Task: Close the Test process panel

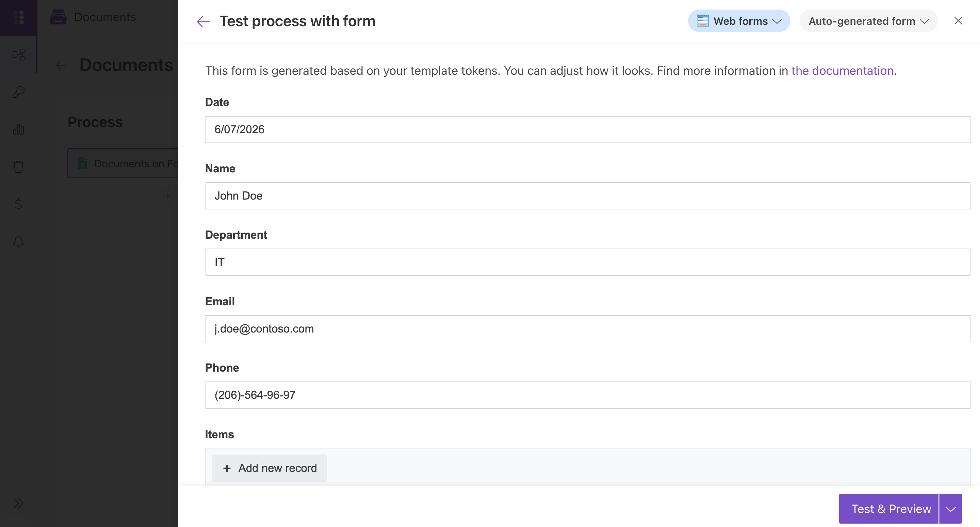Action: pyautogui.click(x=958, y=21)
